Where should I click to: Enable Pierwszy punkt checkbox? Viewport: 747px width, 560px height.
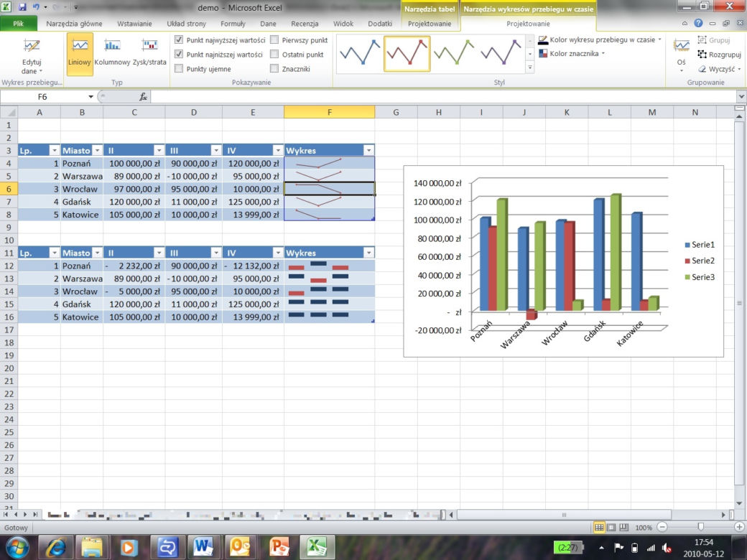274,39
